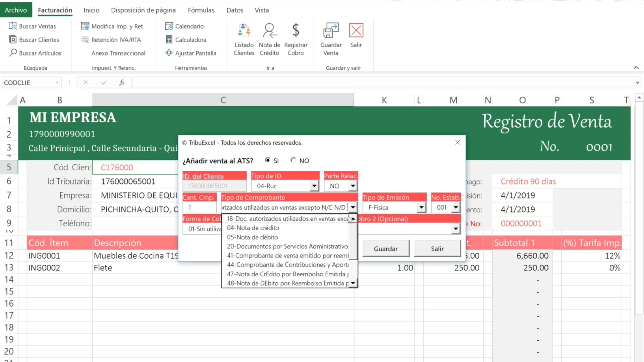This screenshot has width=644, height=362.
Task: Open the Tipo de Comprobante combo box field
Action: [285, 207]
